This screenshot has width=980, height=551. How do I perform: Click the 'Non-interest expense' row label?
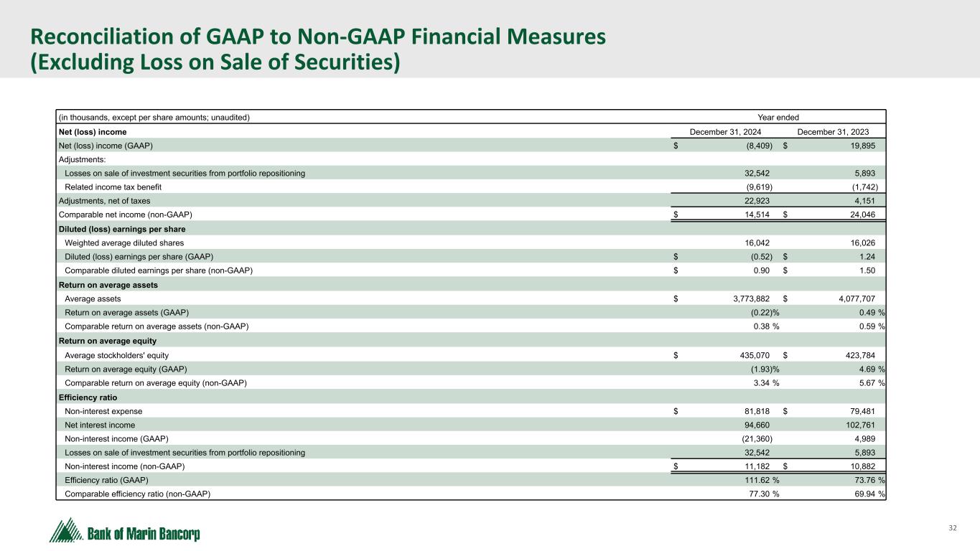(103, 411)
